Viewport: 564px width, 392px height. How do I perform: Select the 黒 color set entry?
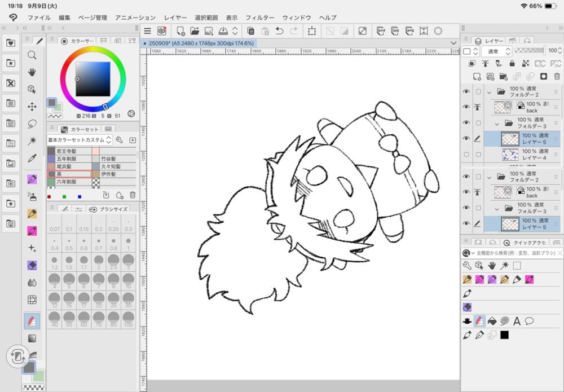69,174
